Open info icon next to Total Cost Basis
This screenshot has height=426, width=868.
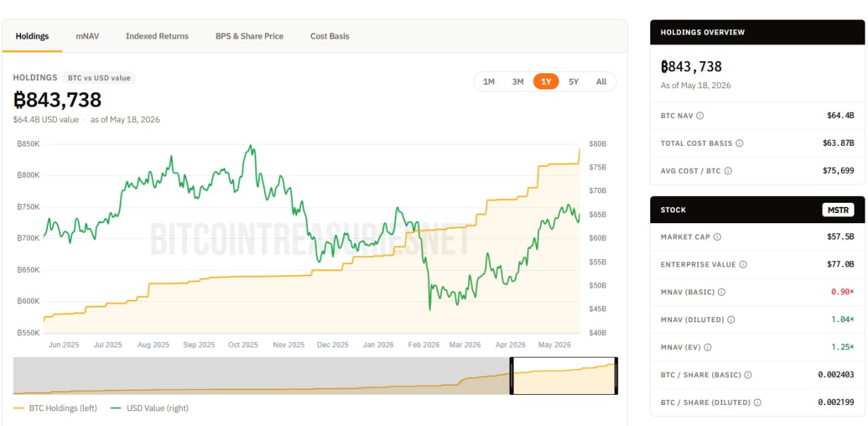(x=739, y=143)
